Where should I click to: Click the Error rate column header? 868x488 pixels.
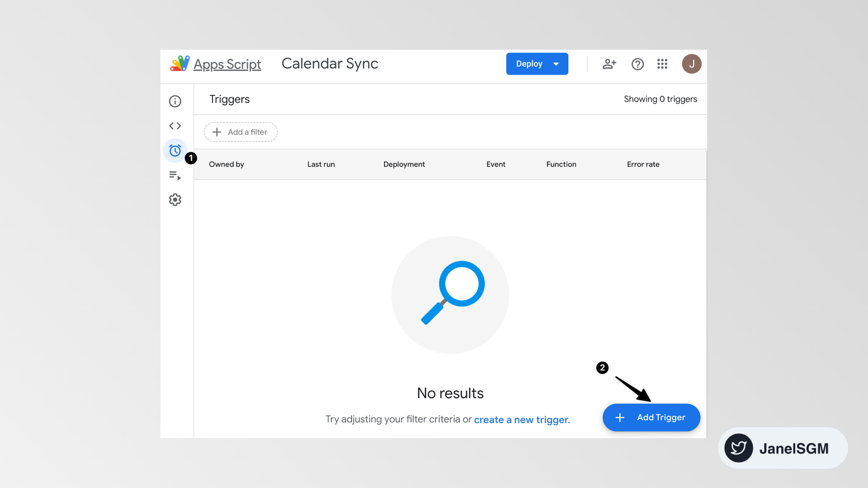coord(643,164)
